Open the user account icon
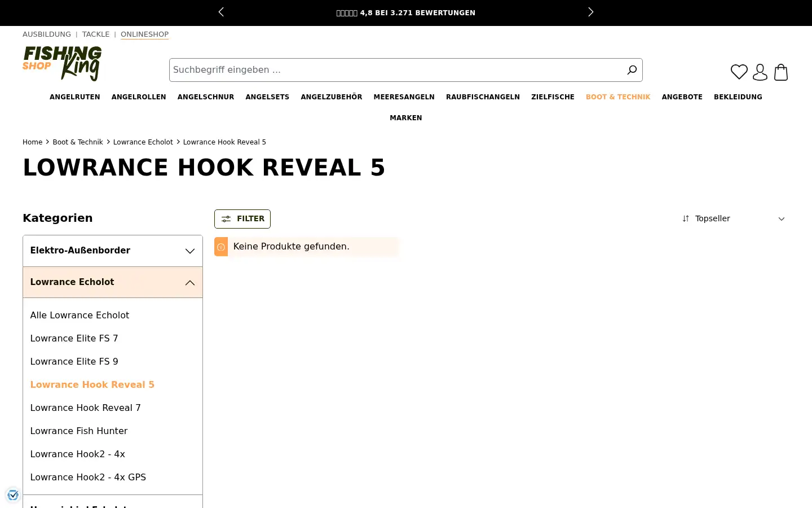812x508 pixels. click(760, 72)
